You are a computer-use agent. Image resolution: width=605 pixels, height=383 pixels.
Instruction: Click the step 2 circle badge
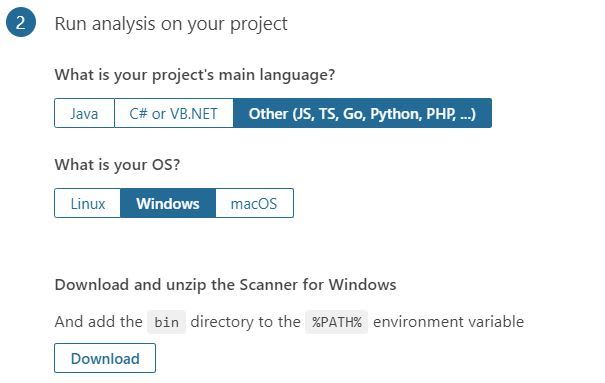click(x=21, y=22)
